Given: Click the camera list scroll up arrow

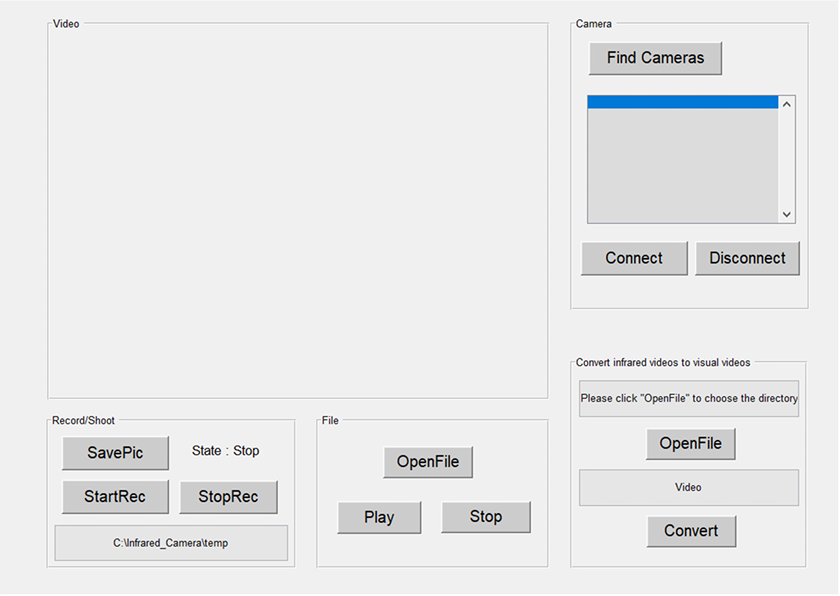Looking at the screenshot, I should 787,104.
